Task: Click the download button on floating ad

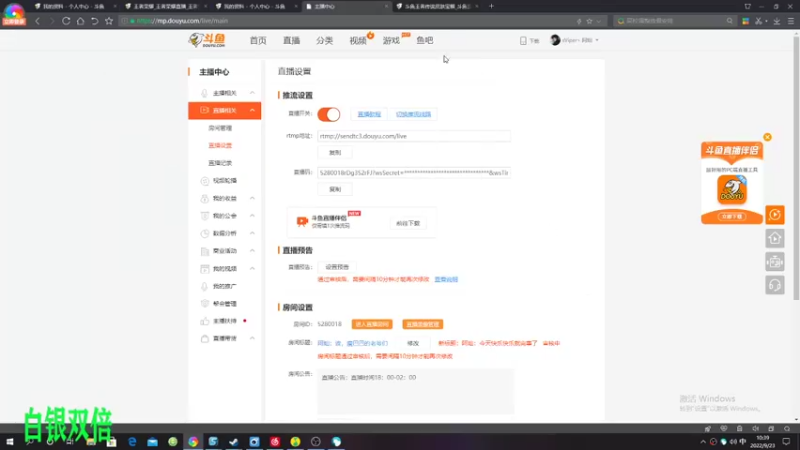Action: coord(732,217)
